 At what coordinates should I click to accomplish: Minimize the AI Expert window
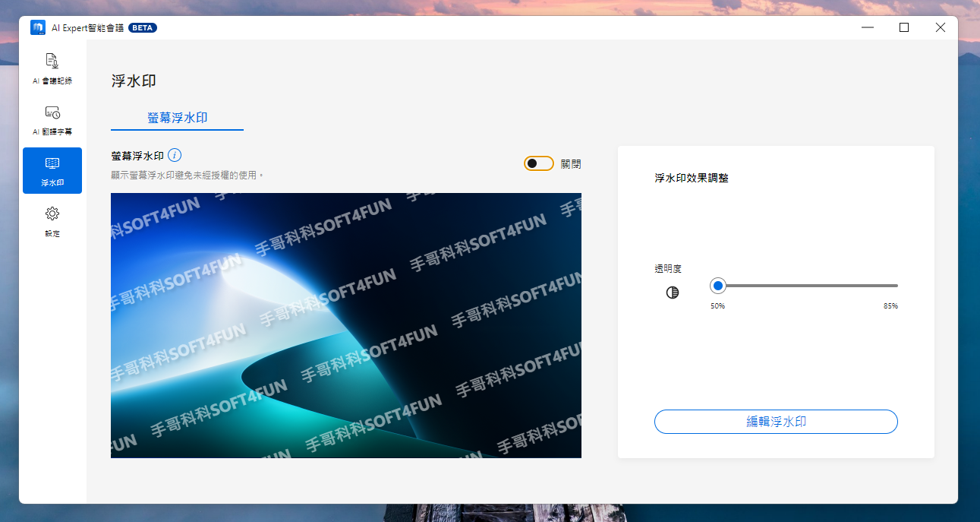[x=868, y=27]
